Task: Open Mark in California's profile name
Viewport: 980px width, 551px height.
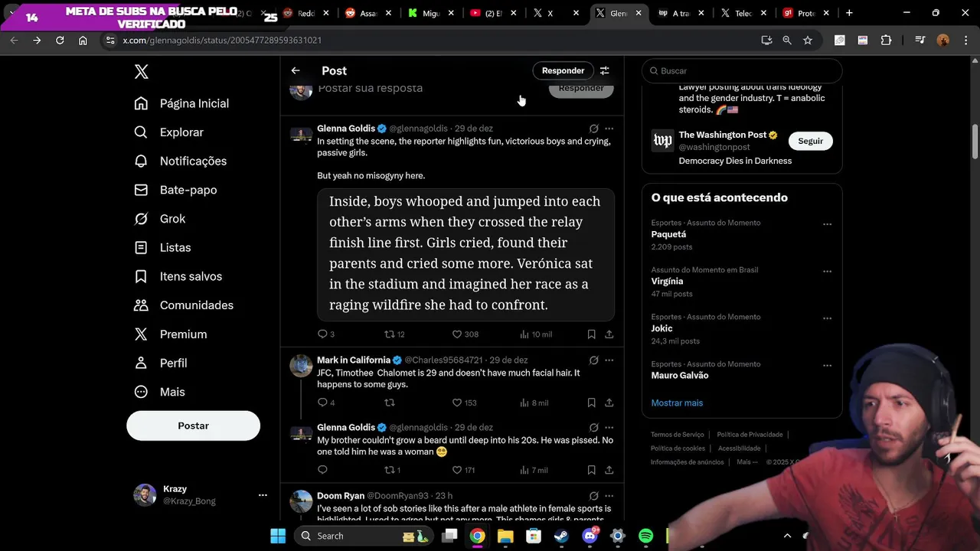Action: (x=354, y=360)
